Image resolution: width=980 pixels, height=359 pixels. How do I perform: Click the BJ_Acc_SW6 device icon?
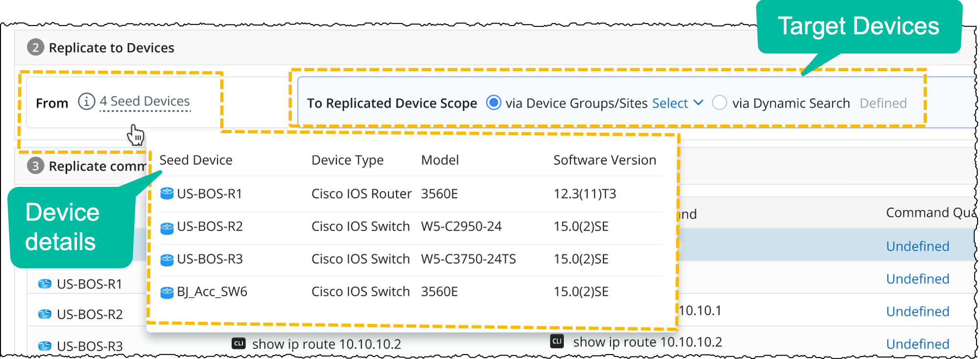pos(167,292)
